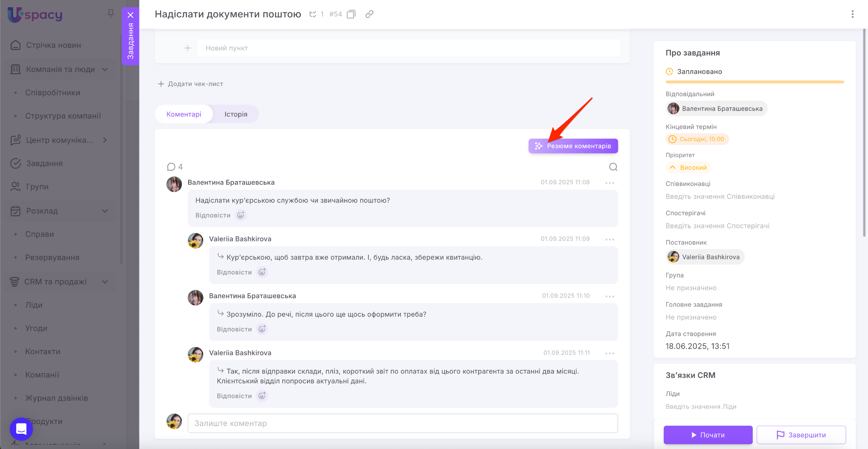Switch to the Історія tab
The image size is (868, 449).
236,114
